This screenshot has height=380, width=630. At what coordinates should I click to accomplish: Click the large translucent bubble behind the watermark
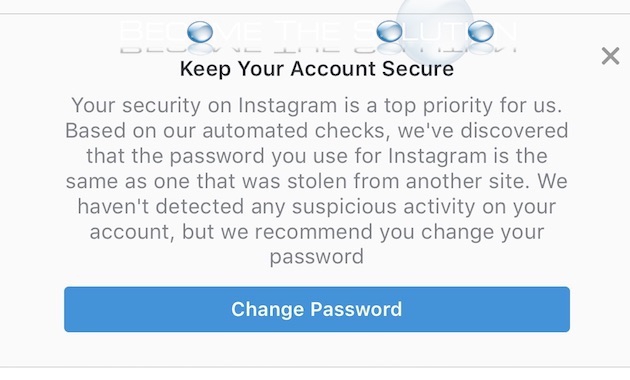(x=435, y=30)
